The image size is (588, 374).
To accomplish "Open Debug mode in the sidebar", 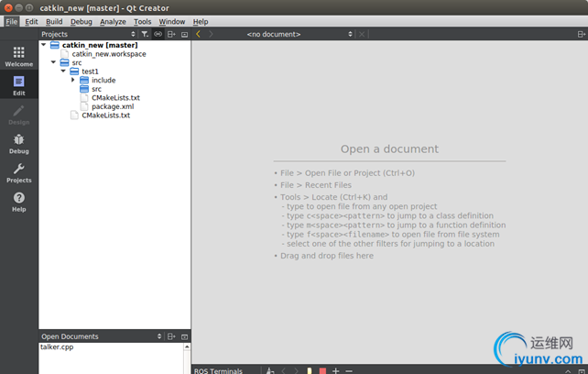I will [18, 144].
